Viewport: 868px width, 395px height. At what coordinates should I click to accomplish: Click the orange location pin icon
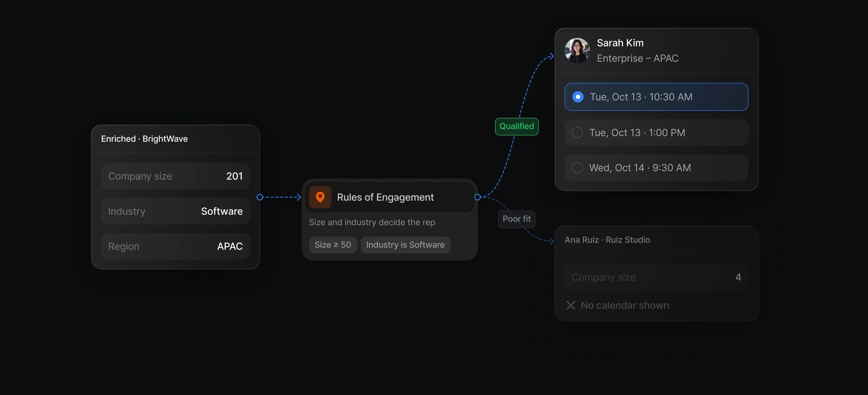coord(320,197)
